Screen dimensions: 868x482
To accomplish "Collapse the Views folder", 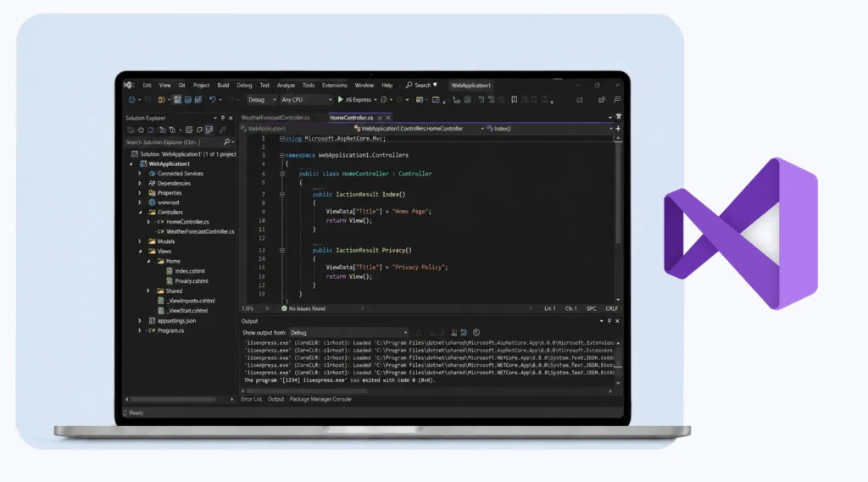I will tap(140, 252).
